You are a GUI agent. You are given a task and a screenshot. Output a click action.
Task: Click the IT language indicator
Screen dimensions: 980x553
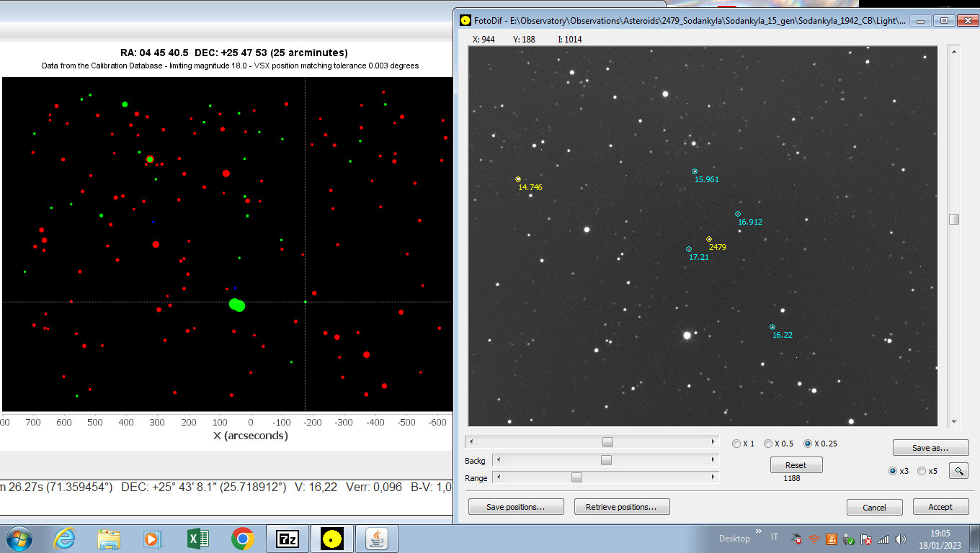click(x=775, y=538)
